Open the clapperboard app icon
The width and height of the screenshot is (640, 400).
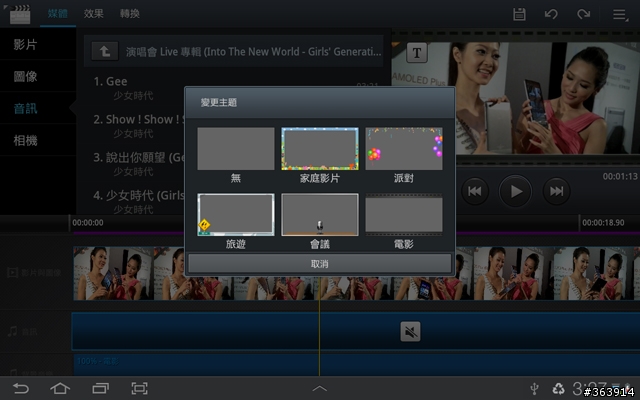click(19, 15)
